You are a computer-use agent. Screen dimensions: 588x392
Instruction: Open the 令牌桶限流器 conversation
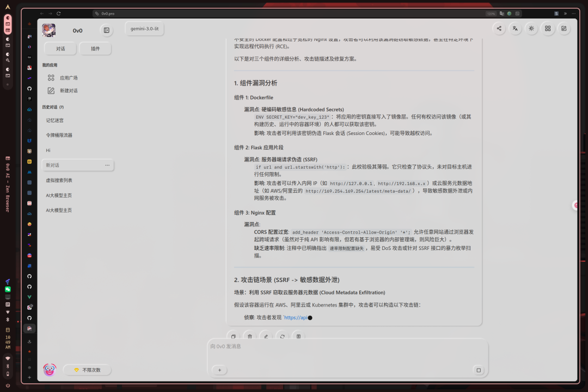pyautogui.click(x=78, y=135)
